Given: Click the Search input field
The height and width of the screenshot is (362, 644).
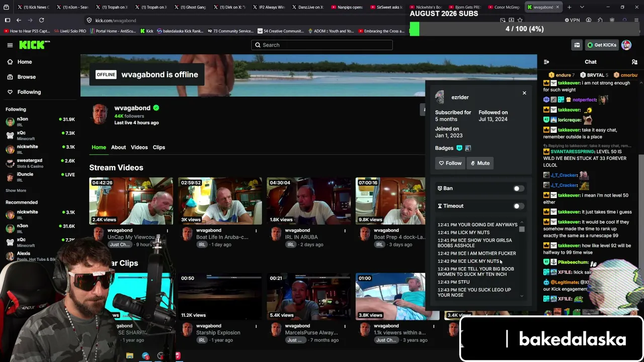Looking at the screenshot, I should [322, 45].
